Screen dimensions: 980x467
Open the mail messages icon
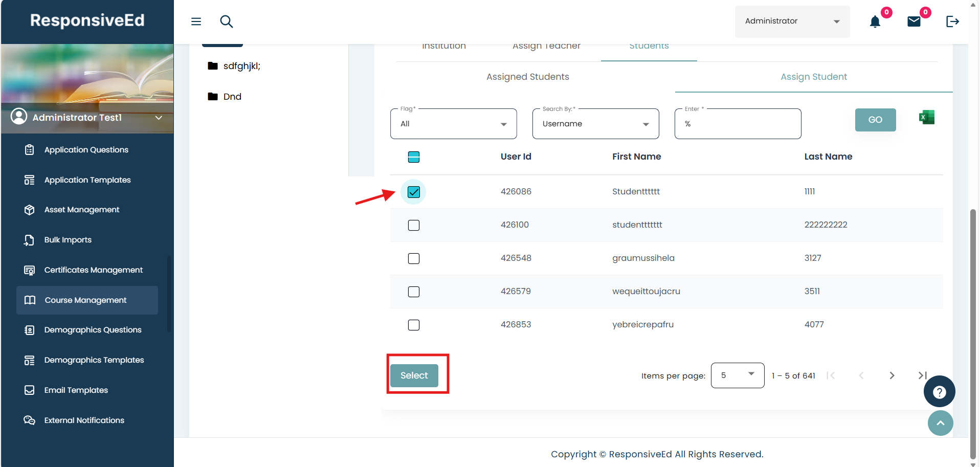coord(914,21)
